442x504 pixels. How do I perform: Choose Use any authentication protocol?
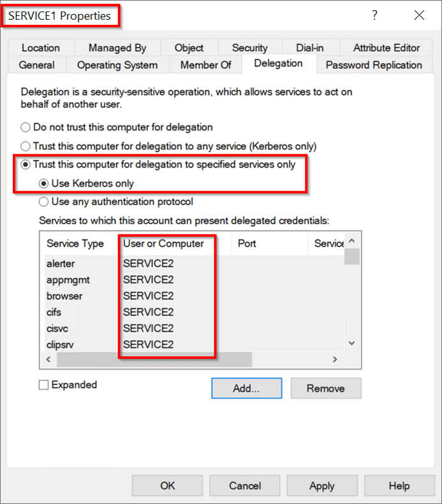click(116, 202)
